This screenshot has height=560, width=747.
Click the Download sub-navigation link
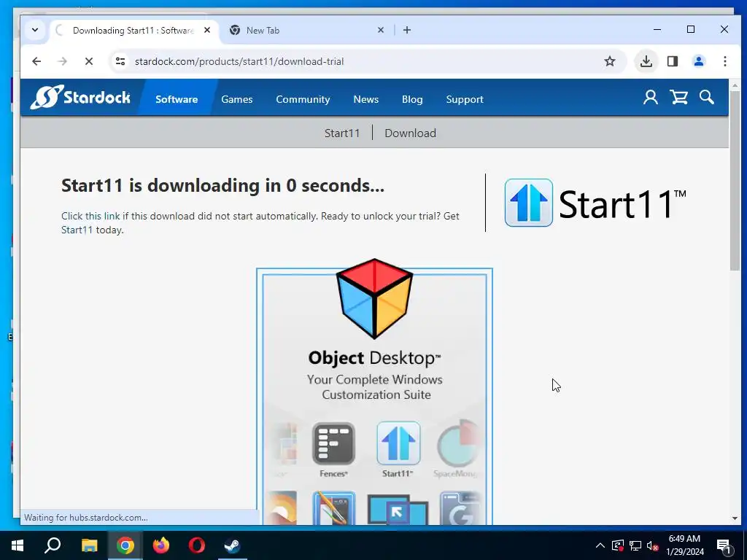[410, 133]
